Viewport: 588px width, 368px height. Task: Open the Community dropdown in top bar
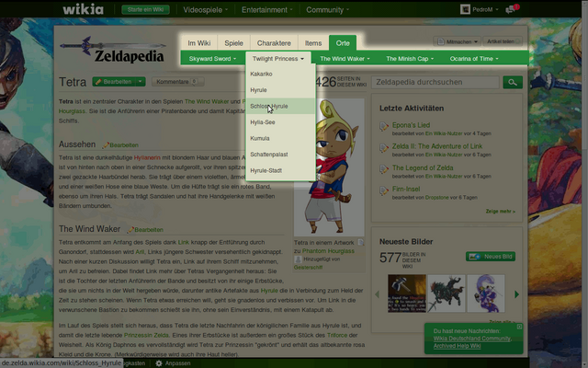[x=327, y=10]
